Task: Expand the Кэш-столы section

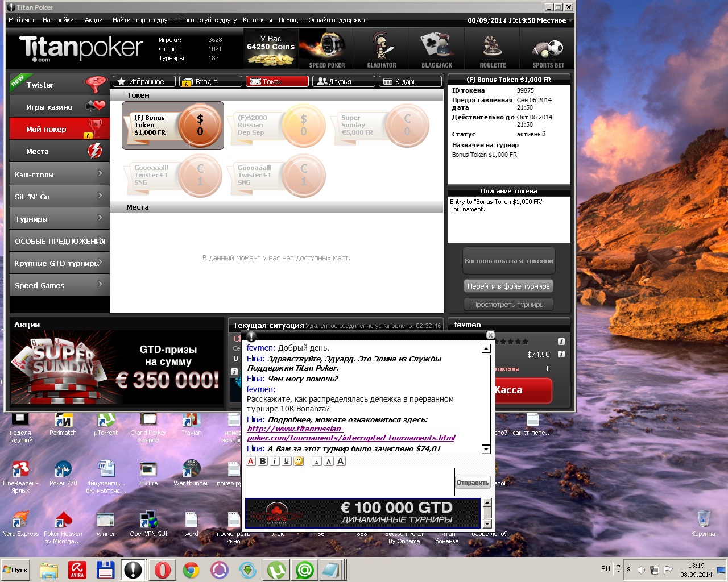Action: pos(59,174)
